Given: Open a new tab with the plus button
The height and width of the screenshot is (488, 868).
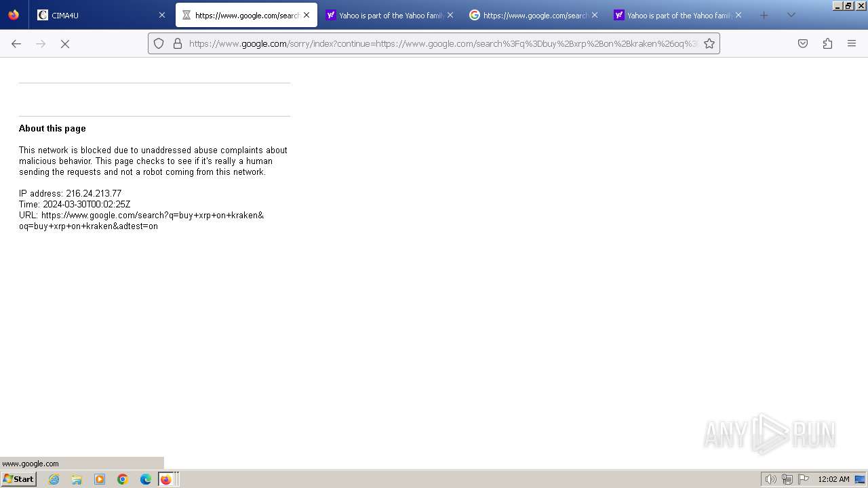Looking at the screenshot, I should click(764, 15).
